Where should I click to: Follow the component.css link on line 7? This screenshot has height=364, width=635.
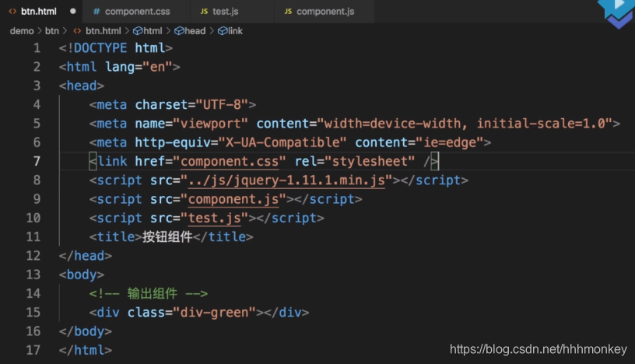point(230,162)
